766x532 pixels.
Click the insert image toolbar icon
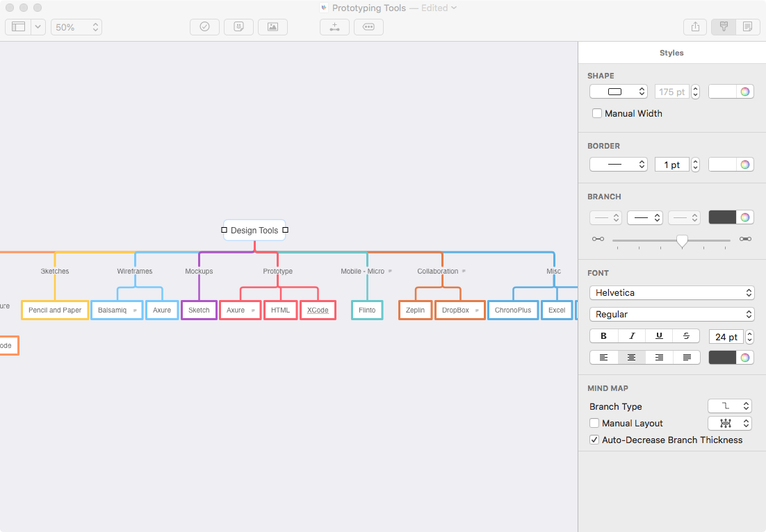tap(272, 27)
